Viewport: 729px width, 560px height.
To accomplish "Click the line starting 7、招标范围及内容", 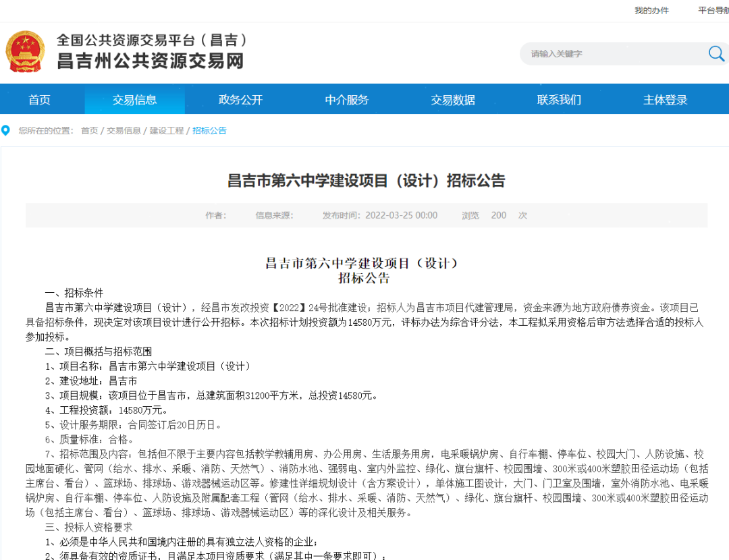I will 367,483.
